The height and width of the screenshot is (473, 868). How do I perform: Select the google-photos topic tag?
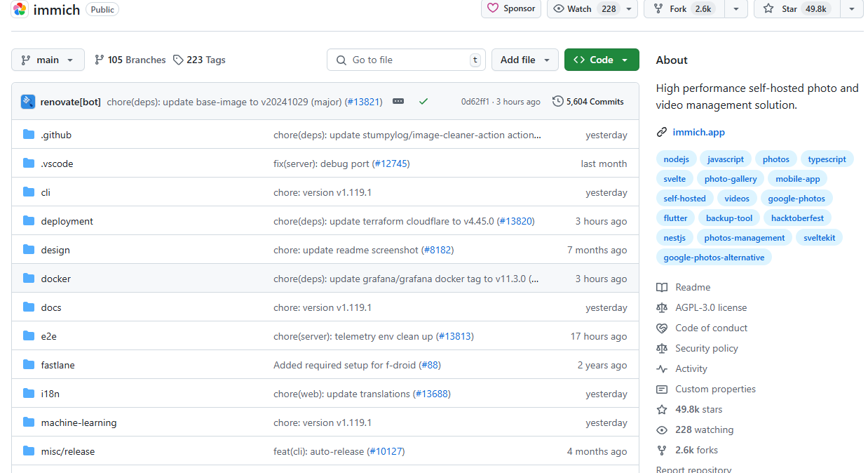coord(796,199)
